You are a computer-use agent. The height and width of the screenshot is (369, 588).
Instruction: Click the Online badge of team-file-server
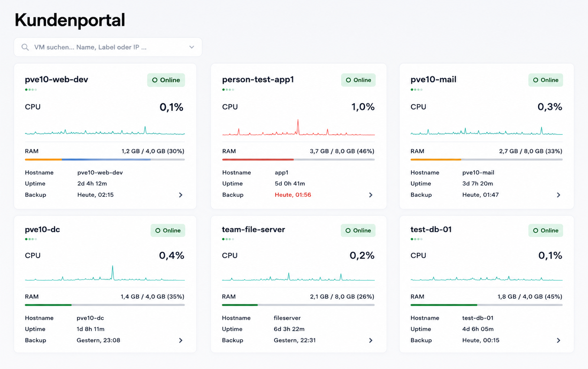pyautogui.click(x=358, y=231)
